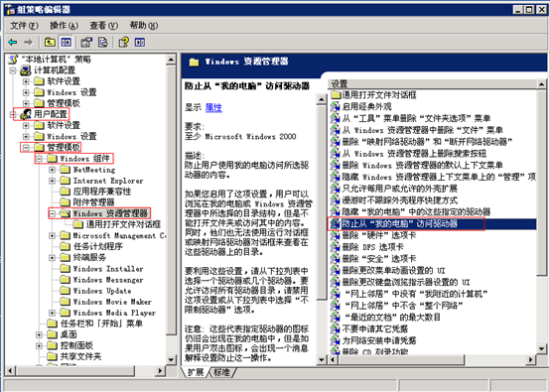This screenshot has height=392, width=550.
Task: Click the 设置 column header
Action: 432,83
